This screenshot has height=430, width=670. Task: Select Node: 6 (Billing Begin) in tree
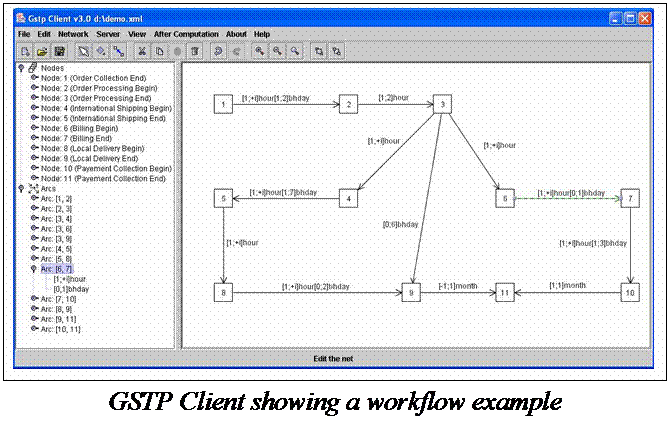(x=86, y=127)
